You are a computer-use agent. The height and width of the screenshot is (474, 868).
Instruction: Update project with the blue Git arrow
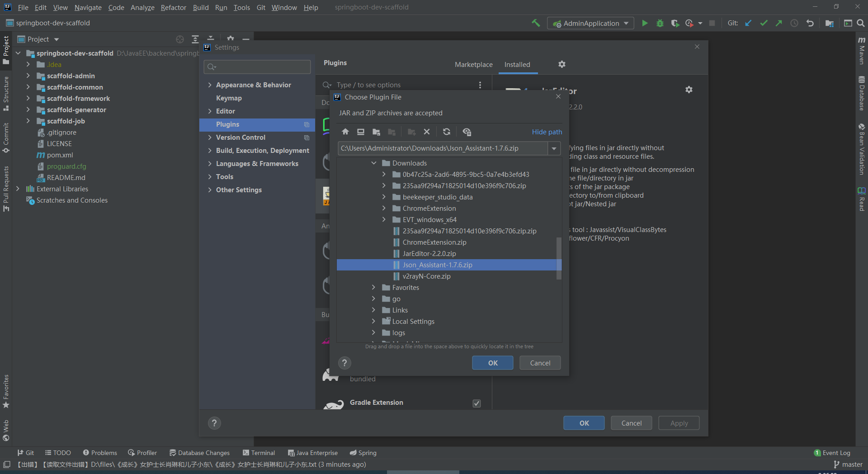(749, 23)
